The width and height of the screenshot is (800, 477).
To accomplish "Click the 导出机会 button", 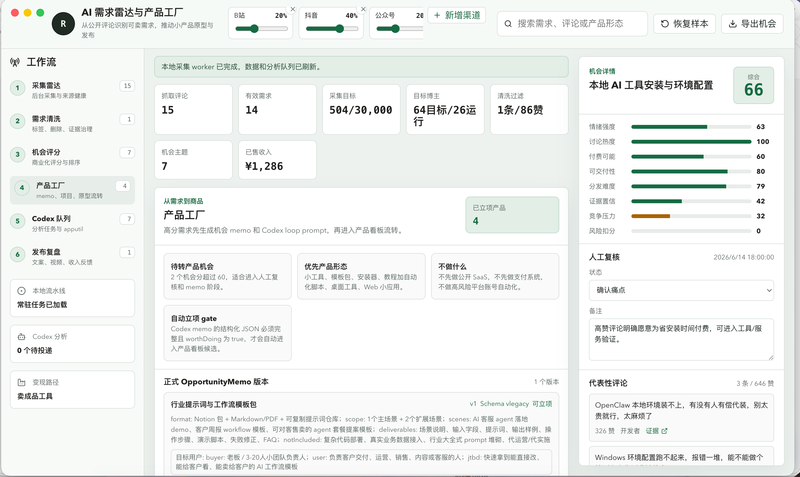I will pos(752,23).
